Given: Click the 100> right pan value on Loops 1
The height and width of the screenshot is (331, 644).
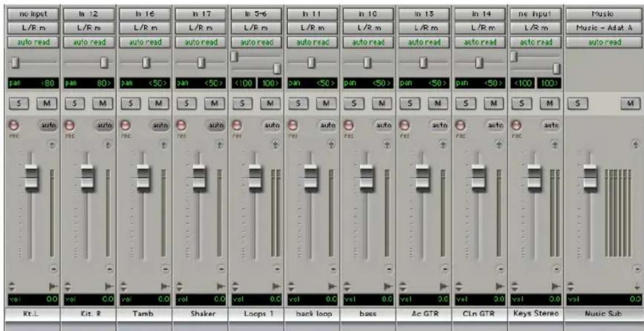Looking at the screenshot, I should click(270, 83).
